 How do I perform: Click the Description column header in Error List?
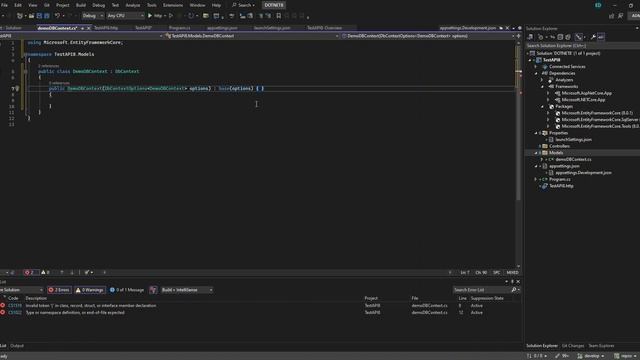(x=36, y=298)
